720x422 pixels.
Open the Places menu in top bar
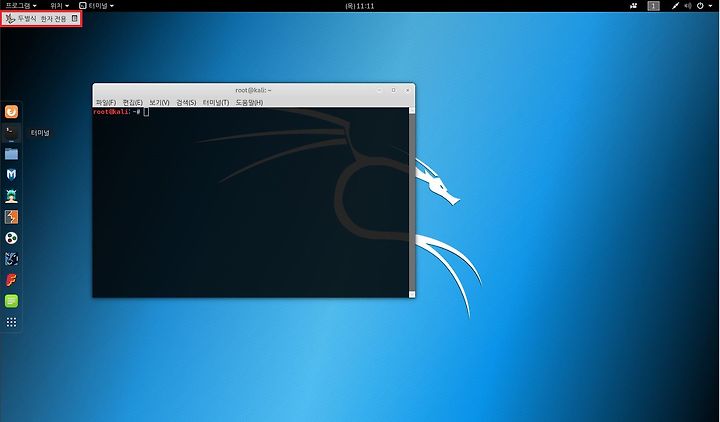(x=60, y=6)
